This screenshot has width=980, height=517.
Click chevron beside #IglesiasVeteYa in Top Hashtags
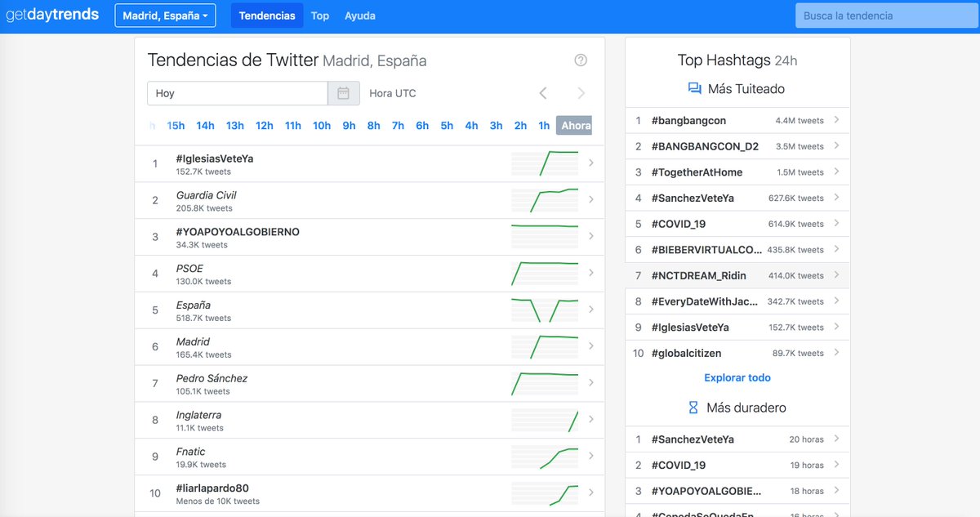coord(837,328)
